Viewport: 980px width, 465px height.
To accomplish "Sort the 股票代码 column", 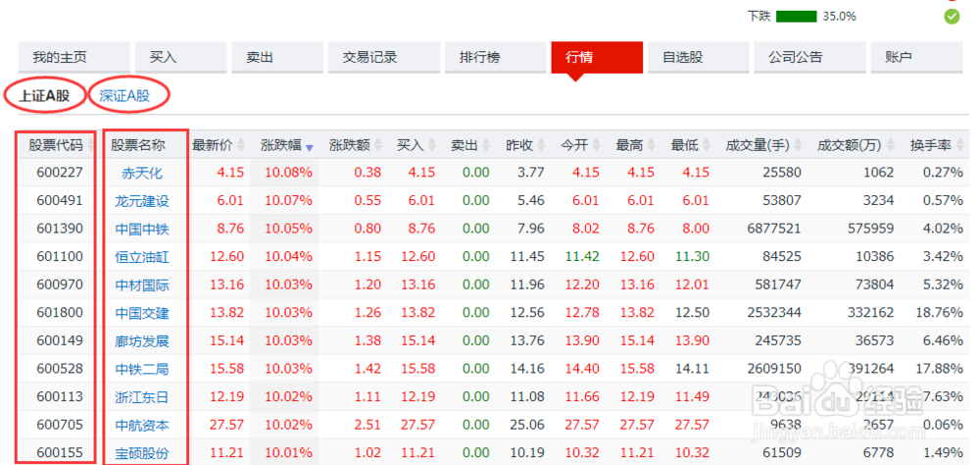I will coord(56,145).
